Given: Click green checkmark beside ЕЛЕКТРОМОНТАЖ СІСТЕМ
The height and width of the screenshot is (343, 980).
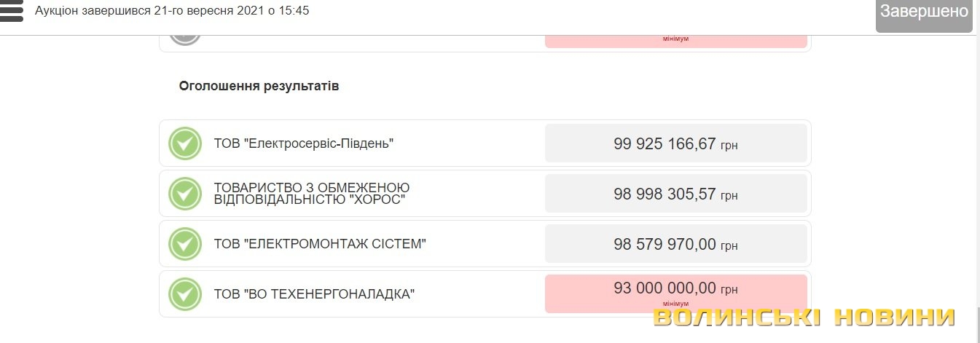Looking at the screenshot, I should [185, 244].
